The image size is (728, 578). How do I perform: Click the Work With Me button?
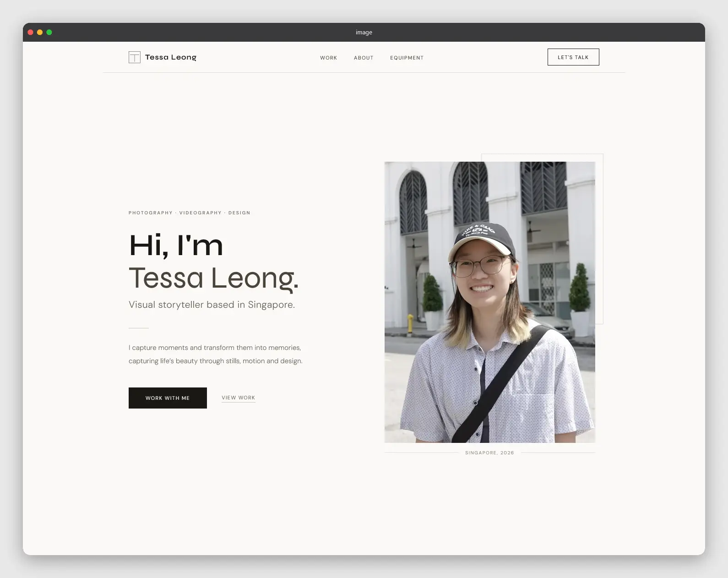tap(168, 398)
